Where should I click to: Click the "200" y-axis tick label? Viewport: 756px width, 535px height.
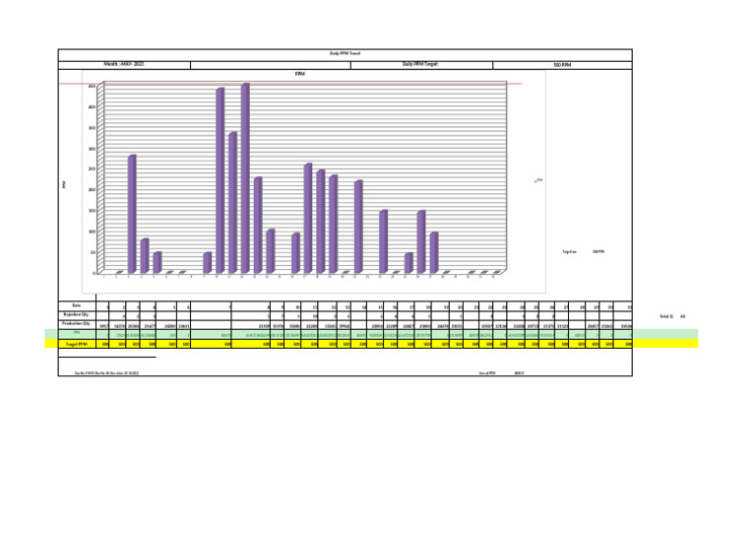click(x=93, y=190)
